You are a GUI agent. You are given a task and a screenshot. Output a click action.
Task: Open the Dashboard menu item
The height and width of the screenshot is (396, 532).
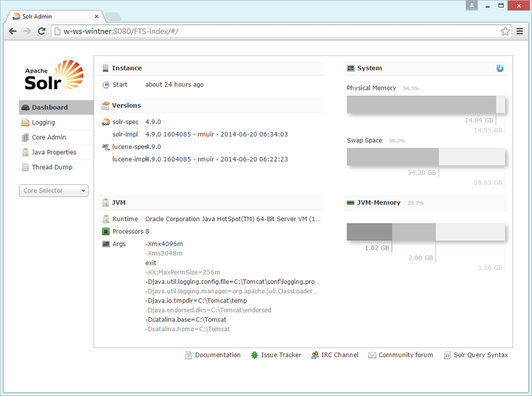[x=50, y=108]
